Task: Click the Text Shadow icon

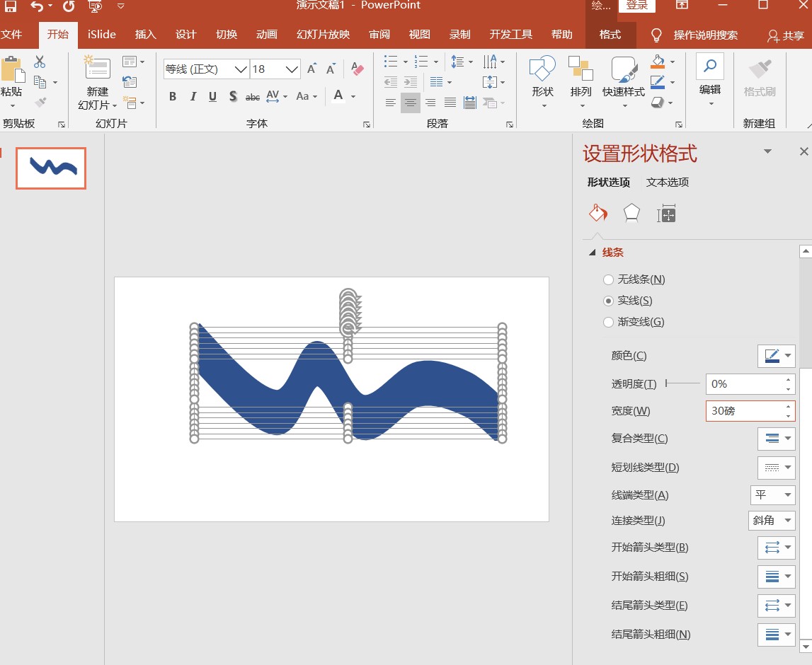Action: point(232,97)
